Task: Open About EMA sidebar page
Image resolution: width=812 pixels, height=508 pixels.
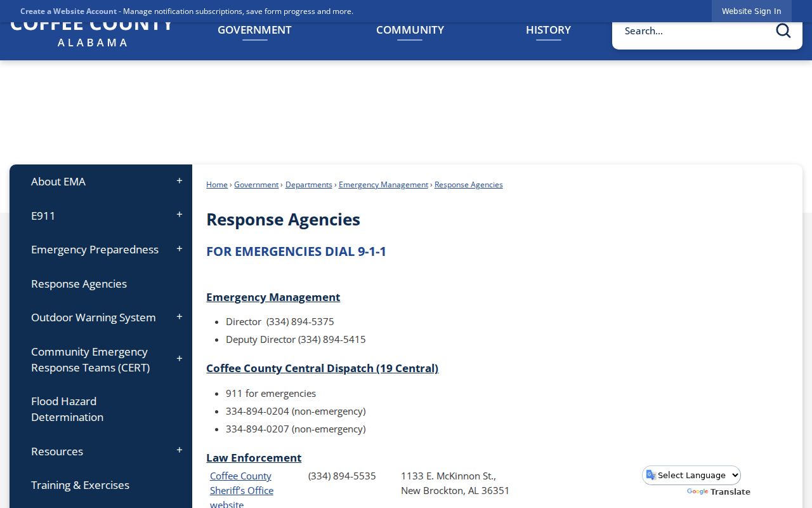Action: tap(58, 182)
